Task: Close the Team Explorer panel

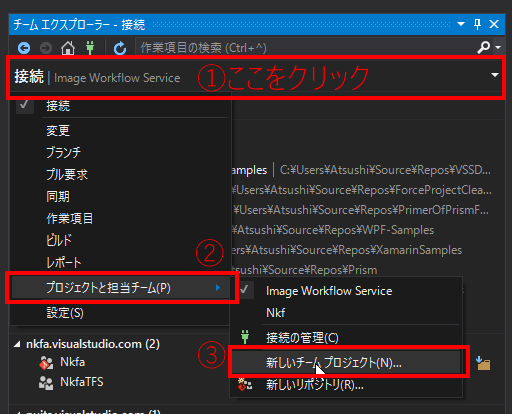Action: pyautogui.click(x=494, y=24)
